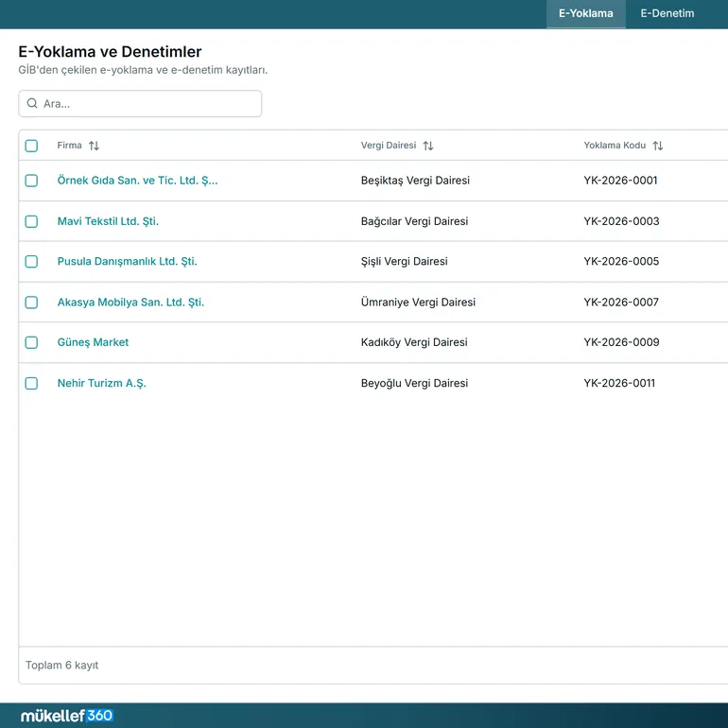Check the Mavi Tekstil row checkbox
Viewport: 728px width, 728px height.
coord(31,221)
